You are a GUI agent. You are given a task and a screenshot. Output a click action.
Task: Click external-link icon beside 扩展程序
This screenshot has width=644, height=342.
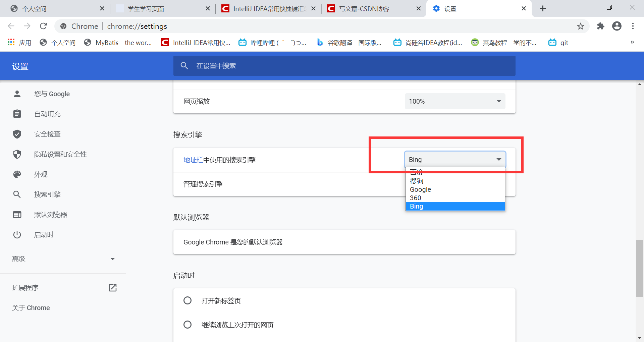click(113, 288)
